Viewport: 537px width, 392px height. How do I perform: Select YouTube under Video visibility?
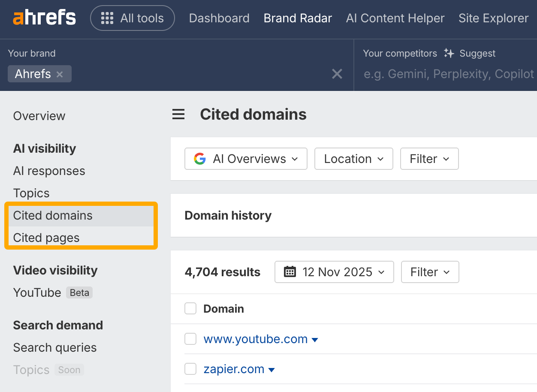37,292
